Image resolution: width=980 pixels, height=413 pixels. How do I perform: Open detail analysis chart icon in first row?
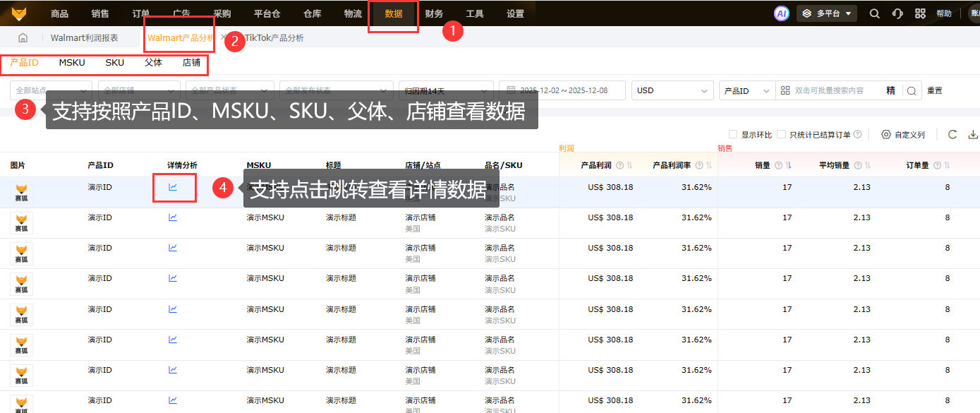click(173, 188)
